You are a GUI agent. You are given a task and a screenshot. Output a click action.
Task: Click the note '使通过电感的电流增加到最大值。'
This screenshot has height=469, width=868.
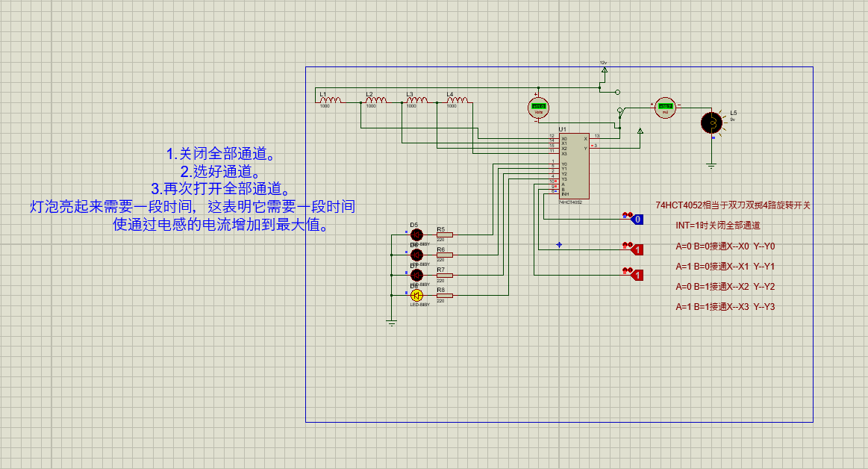pyautogui.click(x=222, y=224)
